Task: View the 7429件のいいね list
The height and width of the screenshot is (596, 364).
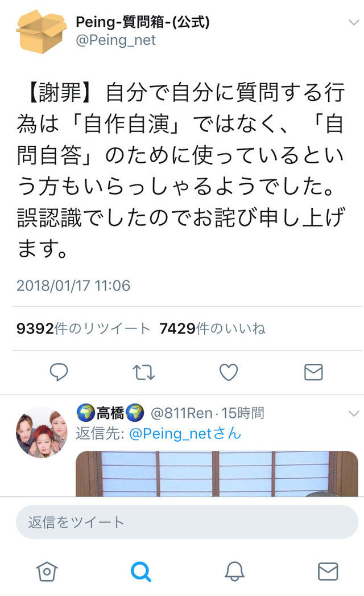Action: pyautogui.click(x=212, y=328)
